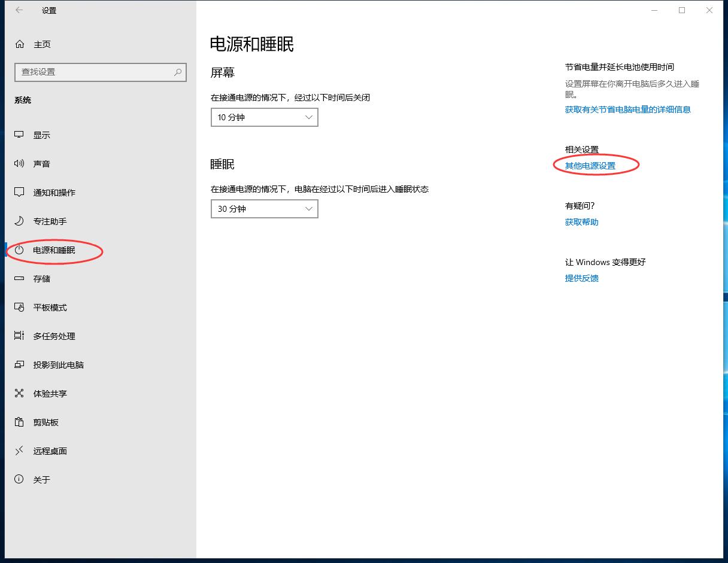Click the 其他电源设置 link
728x563 pixels.
point(590,166)
